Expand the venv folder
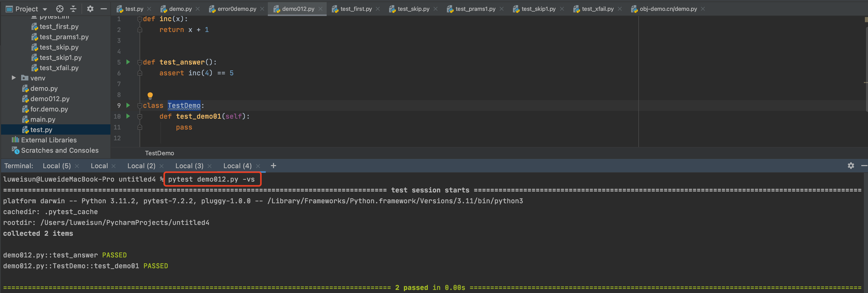Image resolution: width=868 pixels, height=293 pixels. (x=14, y=78)
